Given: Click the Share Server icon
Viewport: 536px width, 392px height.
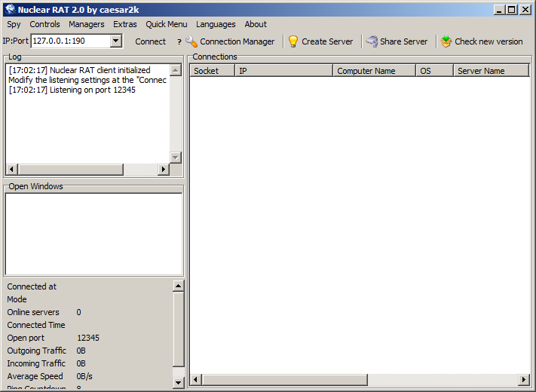Looking at the screenshot, I should coord(372,41).
